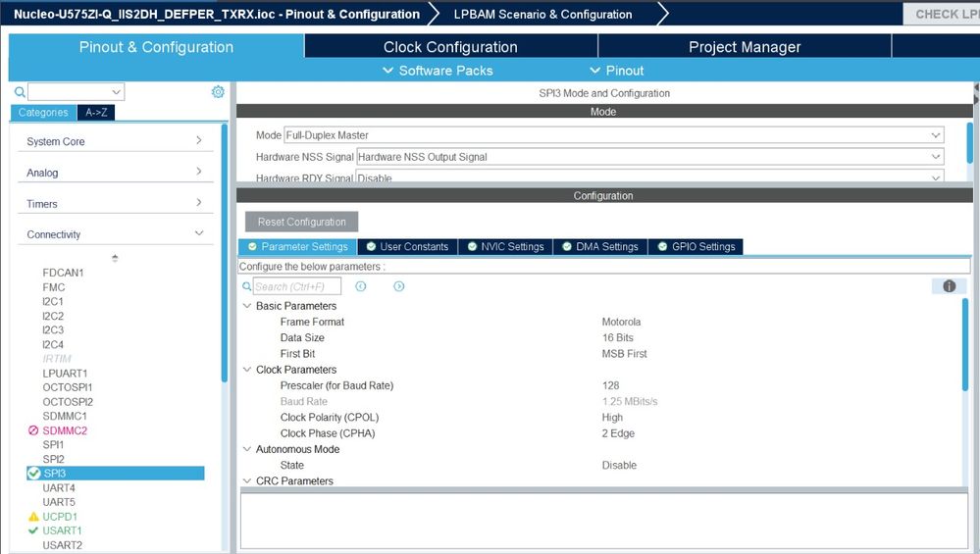Open Hardware NSS Signal dropdown

coord(650,157)
